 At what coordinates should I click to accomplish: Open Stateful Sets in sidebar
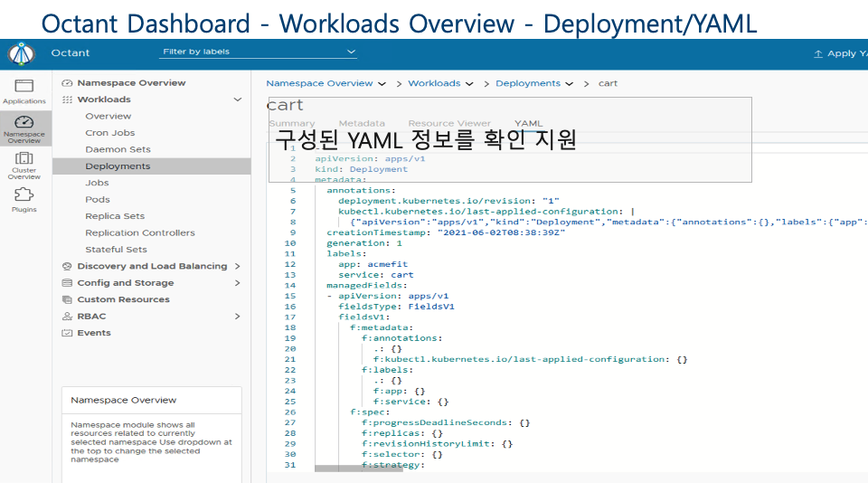(x=117, y=250)
